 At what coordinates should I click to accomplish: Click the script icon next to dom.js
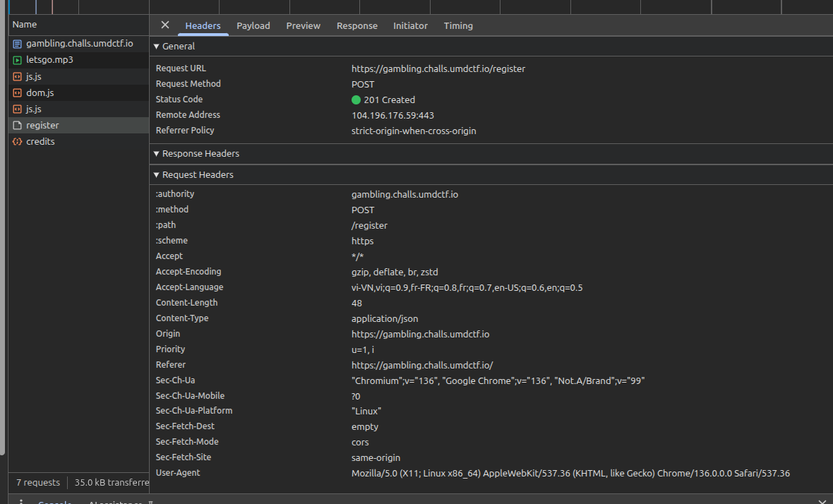(18, 92)
